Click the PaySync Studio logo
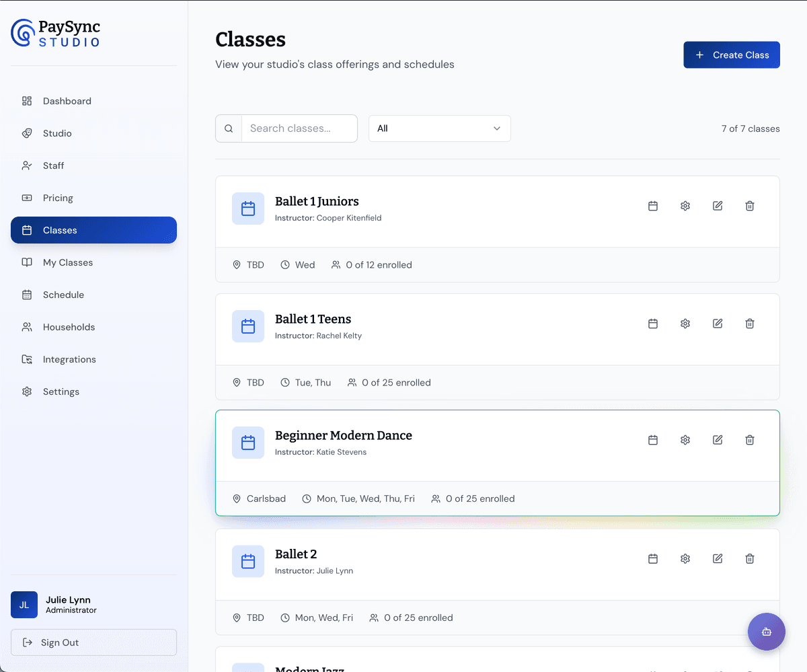The height and width of the screenshot is (672, 807). pyautogui.click(x=56, y=33)
